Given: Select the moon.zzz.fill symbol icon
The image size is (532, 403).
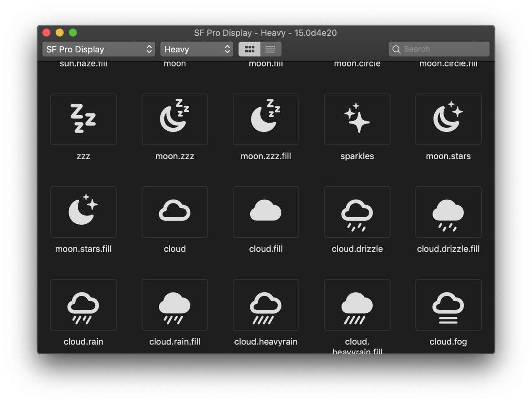Looking at the screenshot, I should [x=266, y=119].
